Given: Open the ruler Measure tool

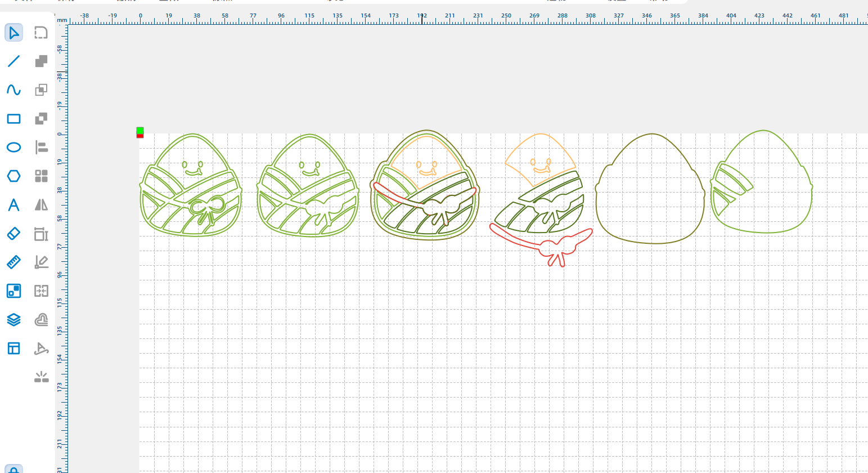Looking at the screenshot, I should click(x=14, y=262).
